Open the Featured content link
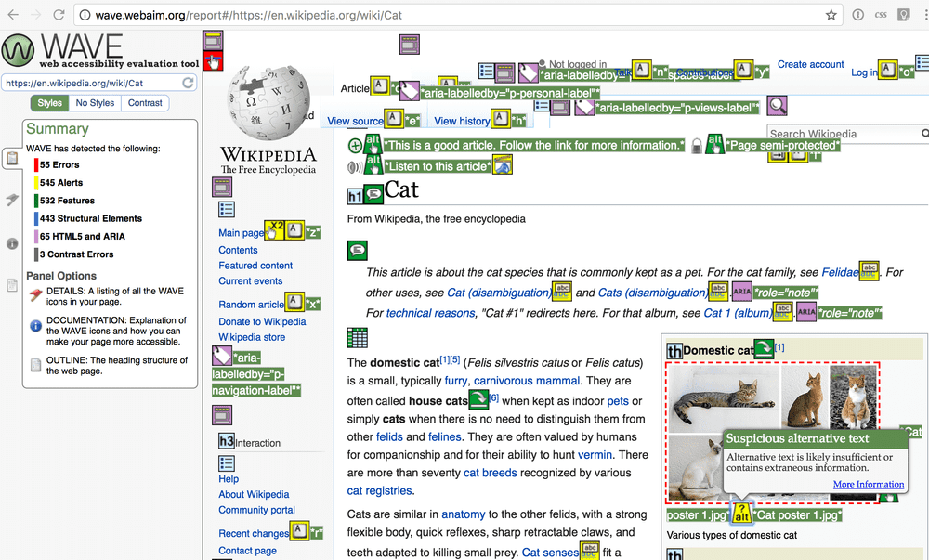The width and height of the screenshot is (929, 560). (x=255, y=266)
